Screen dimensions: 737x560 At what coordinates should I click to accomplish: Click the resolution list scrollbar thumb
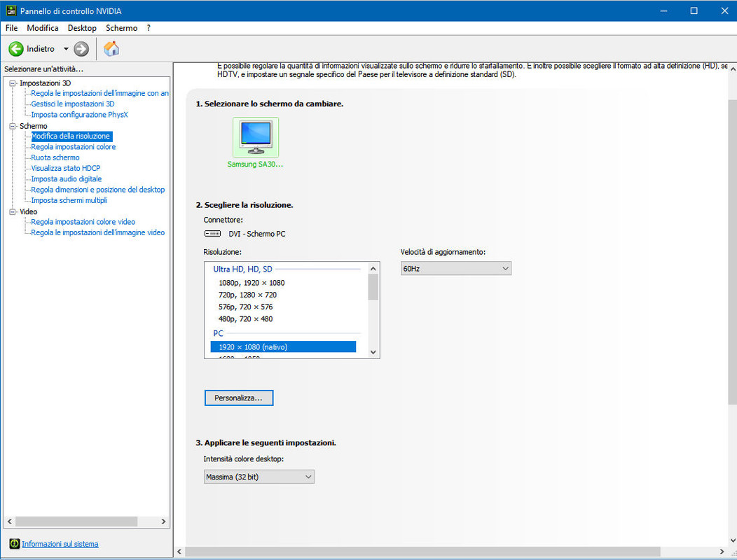point(373,287)
